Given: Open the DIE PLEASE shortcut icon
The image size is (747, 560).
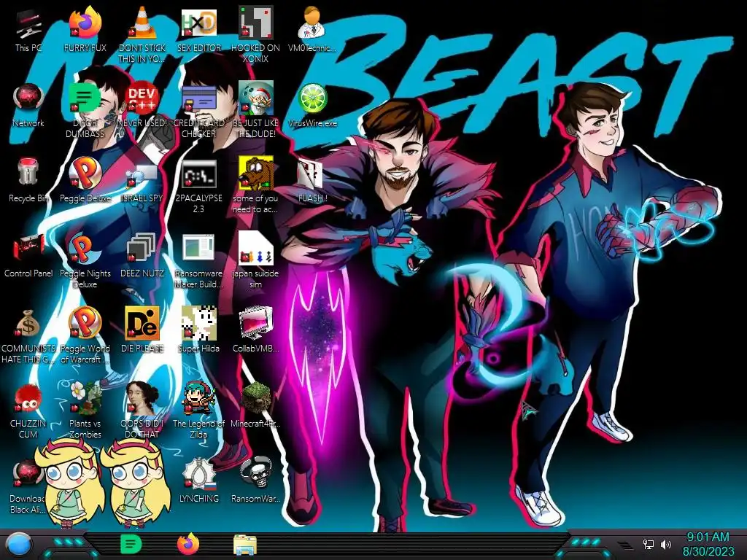Looking at the screenshot, I should (142, 323).
